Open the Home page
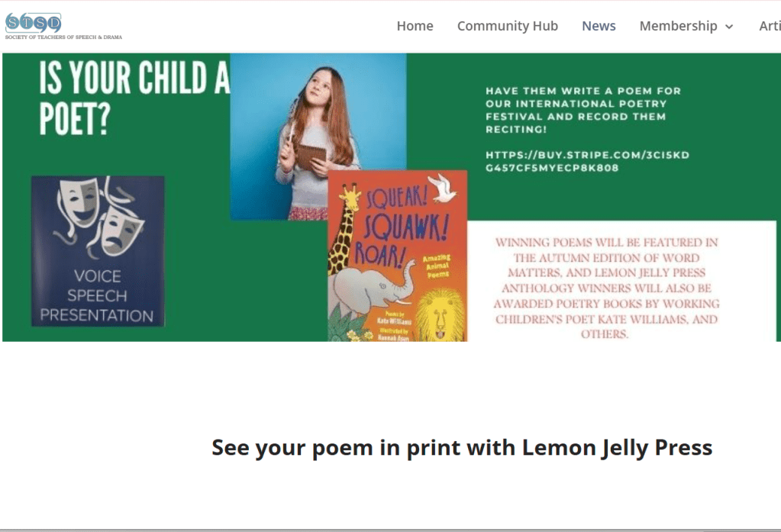This screenshot has height=532, width=781. coord(415,26)
